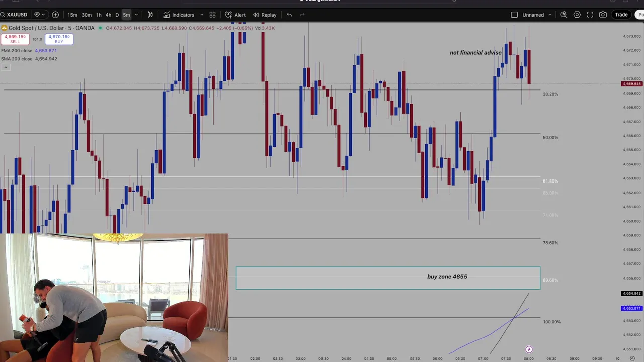Click the 78.60% Fibonacci level label
This screenshot has height=362, width=644.
[x=550, y=243]
